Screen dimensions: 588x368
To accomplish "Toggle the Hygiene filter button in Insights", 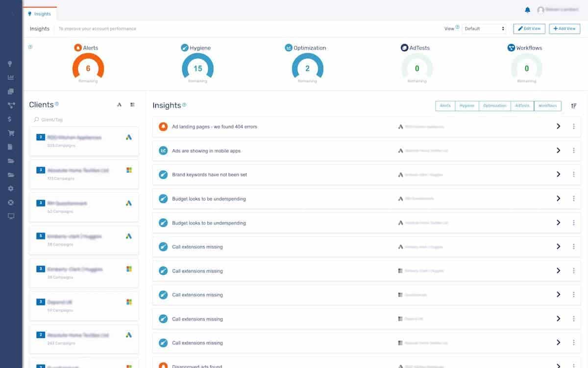I will coord(467,105).
